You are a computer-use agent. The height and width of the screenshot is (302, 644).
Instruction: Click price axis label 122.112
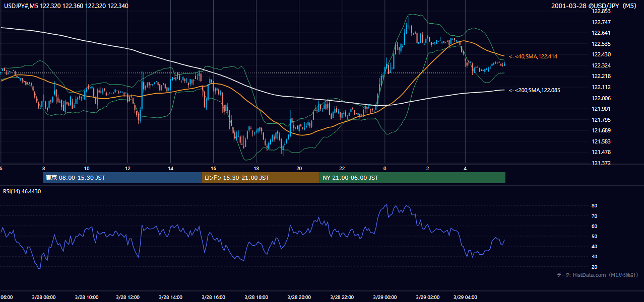pyautogui.click(x=602, y=87)
